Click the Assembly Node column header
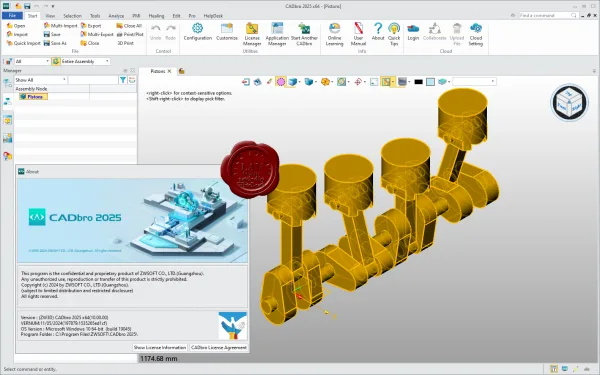The width and height of the screenshot is (600, 375). [52, 89]
